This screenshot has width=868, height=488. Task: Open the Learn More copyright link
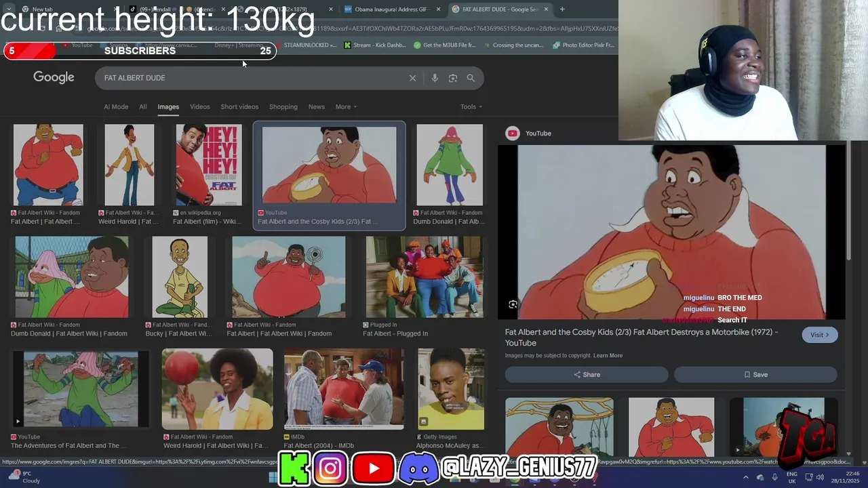(x=608, y=356)
